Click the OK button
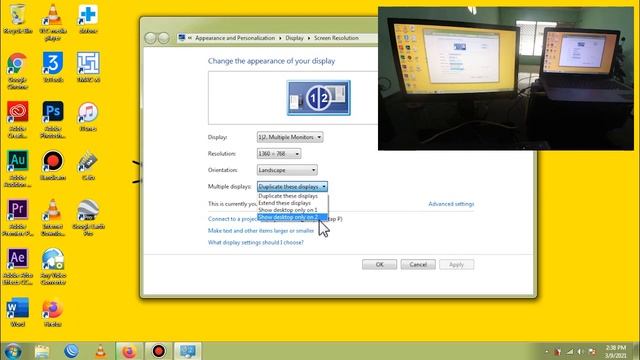The height and width of the screenshot is (360, 640). tap(379, 264)
